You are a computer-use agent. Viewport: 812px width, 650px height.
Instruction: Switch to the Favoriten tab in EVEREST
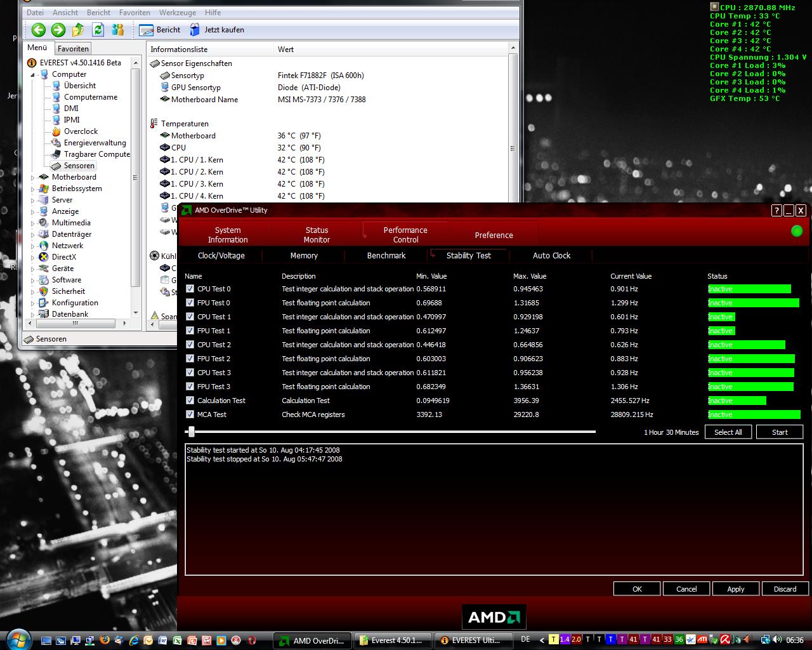pos(73,49)
